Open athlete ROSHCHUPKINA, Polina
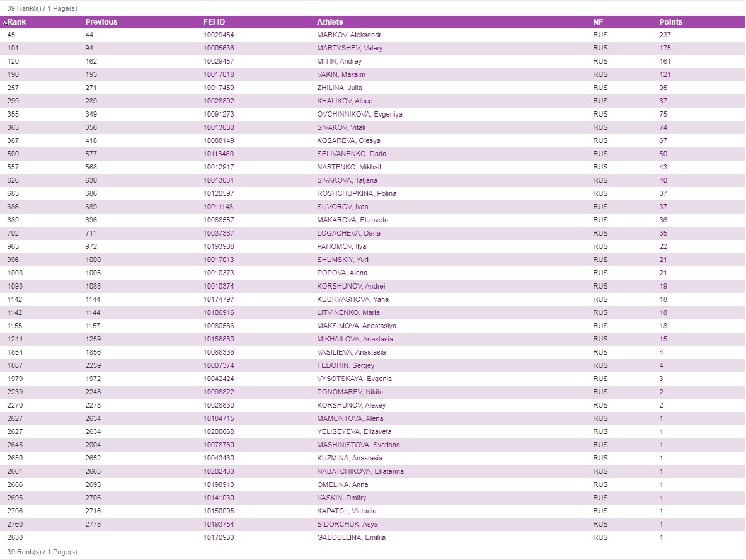This screenshot has height=560, width=746. 357,193
